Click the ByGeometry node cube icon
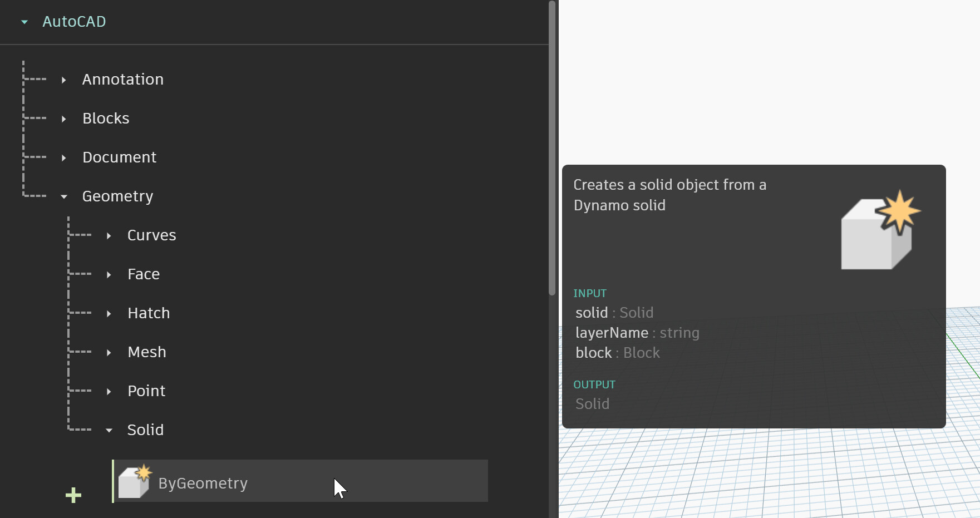980x518 pixels. pyautogui.click(x=135, y=481)
